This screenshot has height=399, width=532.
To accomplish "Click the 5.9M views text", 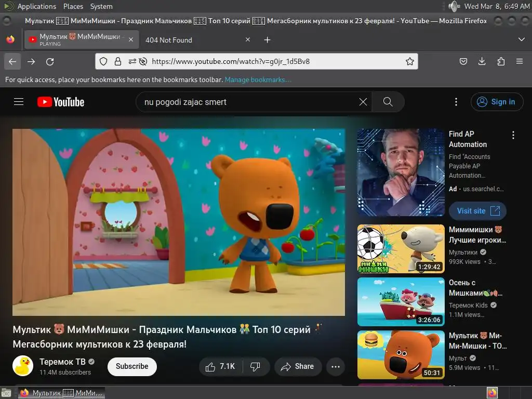I will [x=464, y=367].
